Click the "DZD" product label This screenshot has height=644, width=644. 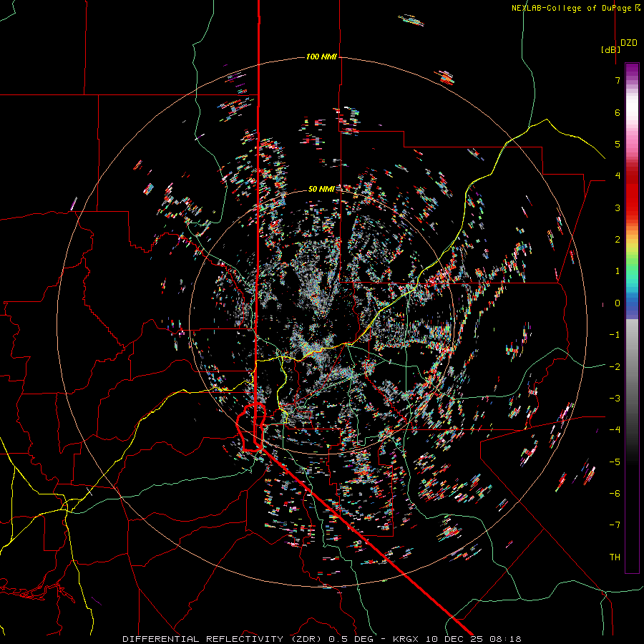(x=629, y=43)
